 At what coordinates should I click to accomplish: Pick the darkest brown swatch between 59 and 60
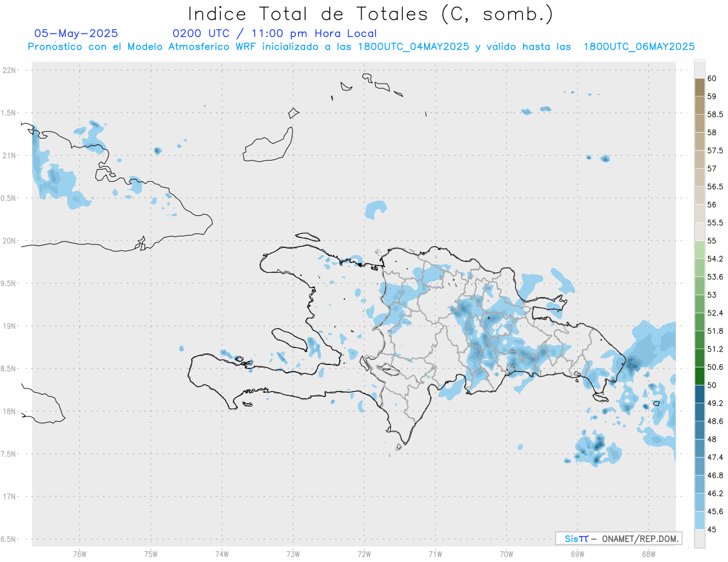click(699, 87)
